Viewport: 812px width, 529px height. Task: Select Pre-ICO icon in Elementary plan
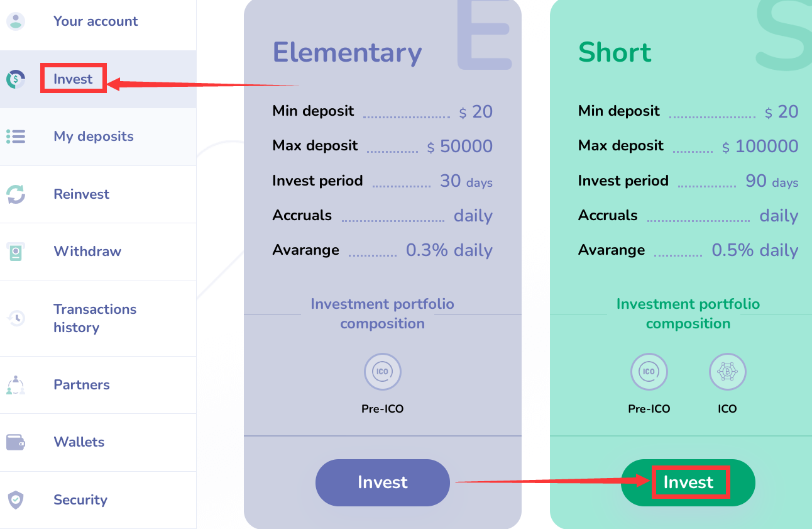pos(382,372)
